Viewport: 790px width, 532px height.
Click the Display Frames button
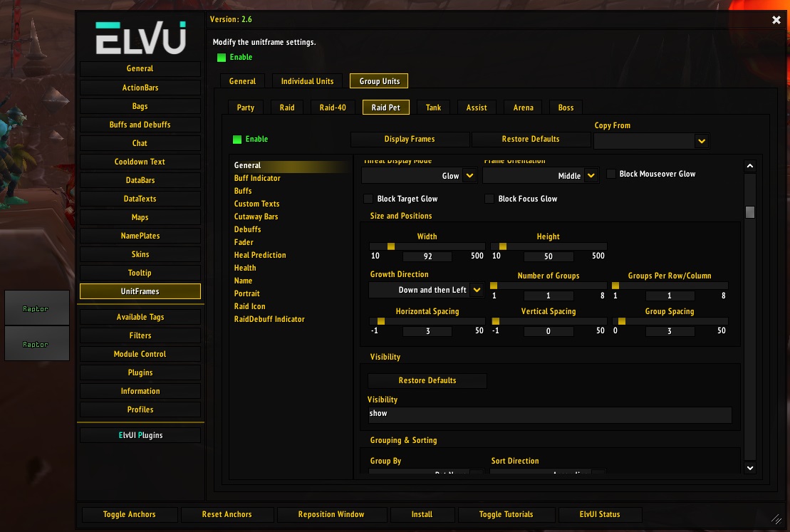tap(410, 139)
